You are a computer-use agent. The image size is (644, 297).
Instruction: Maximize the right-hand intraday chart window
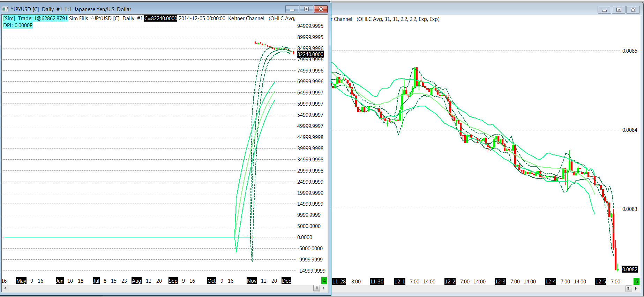coord(619,10)
